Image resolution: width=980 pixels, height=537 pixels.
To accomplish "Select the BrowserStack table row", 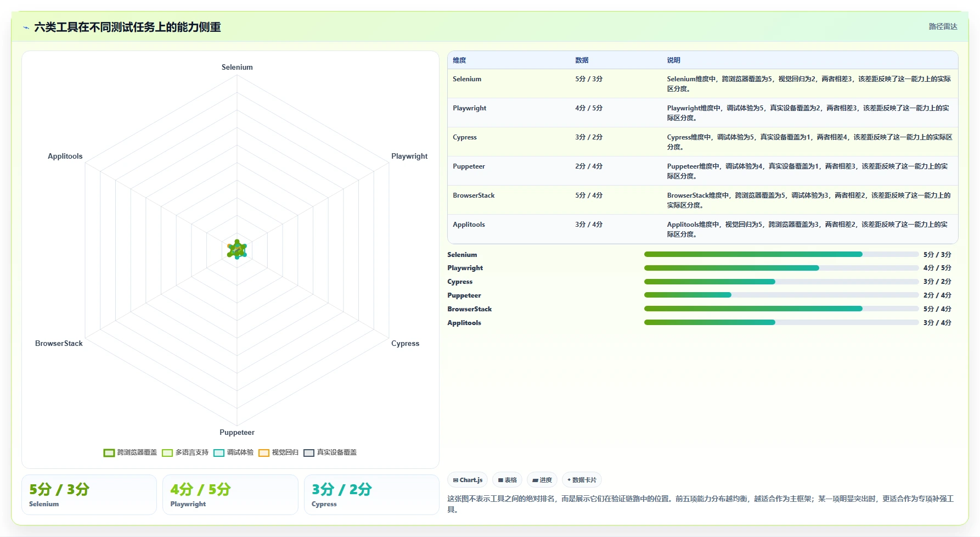I will pos(702,200).
